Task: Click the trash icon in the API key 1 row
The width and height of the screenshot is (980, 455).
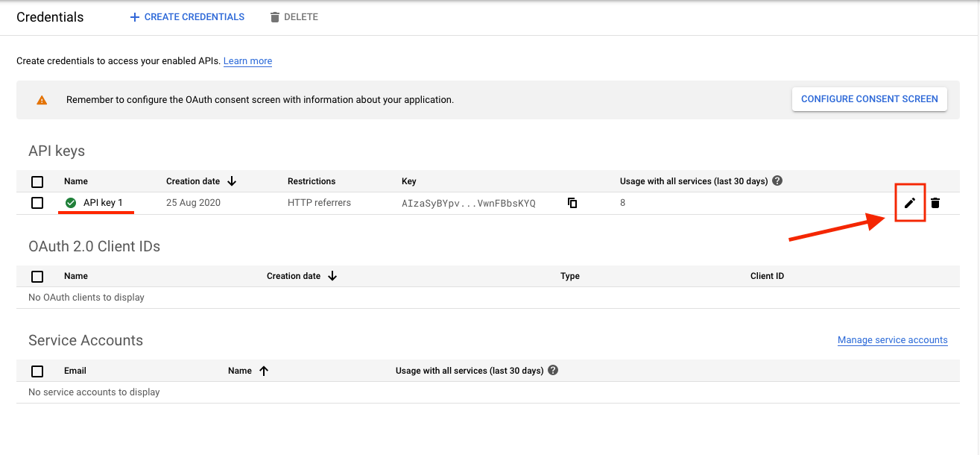Action: 935,202
